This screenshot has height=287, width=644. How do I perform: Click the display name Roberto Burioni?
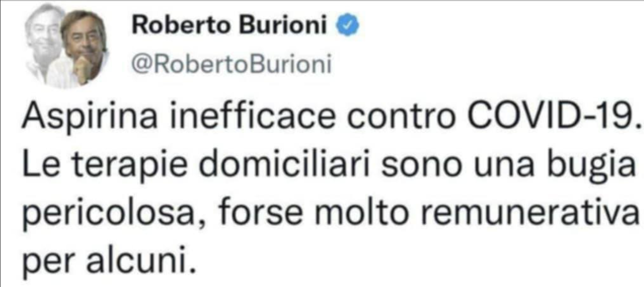(230, 26)
